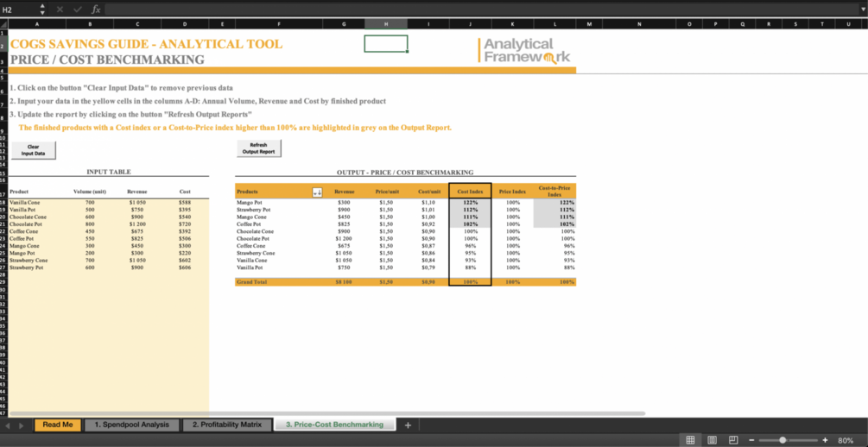Viewport: 868px width, 447px height.
Task: Click the $588 cost for Vanilla Cone
Action: pos(185,203)
